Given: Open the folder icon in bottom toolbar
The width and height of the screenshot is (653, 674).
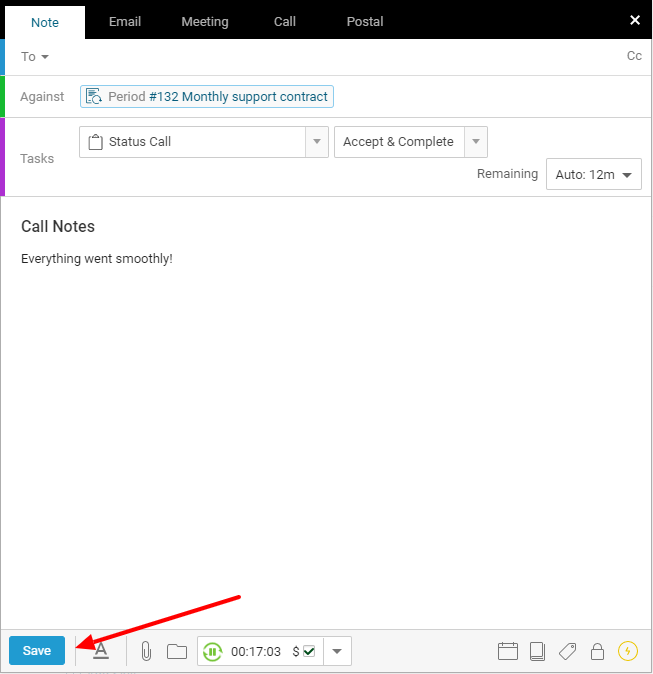Looking at the screenshot, I should [177, 652].
